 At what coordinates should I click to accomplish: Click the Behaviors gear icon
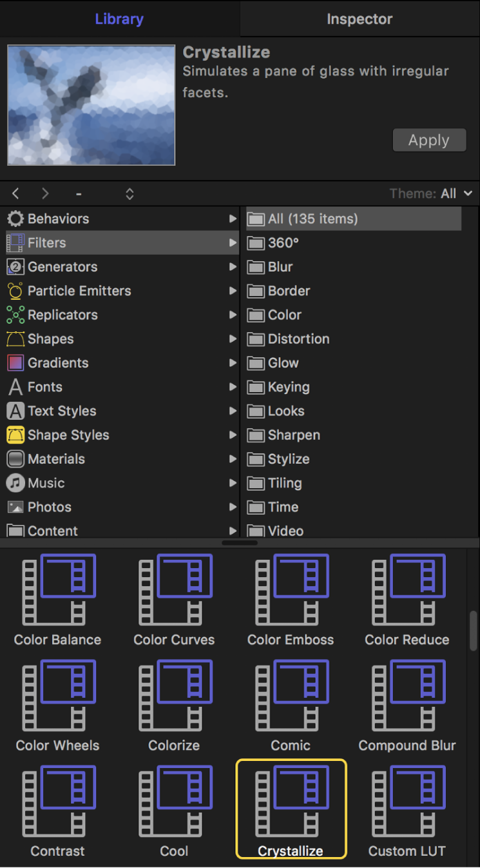click(x=15, y=219)
